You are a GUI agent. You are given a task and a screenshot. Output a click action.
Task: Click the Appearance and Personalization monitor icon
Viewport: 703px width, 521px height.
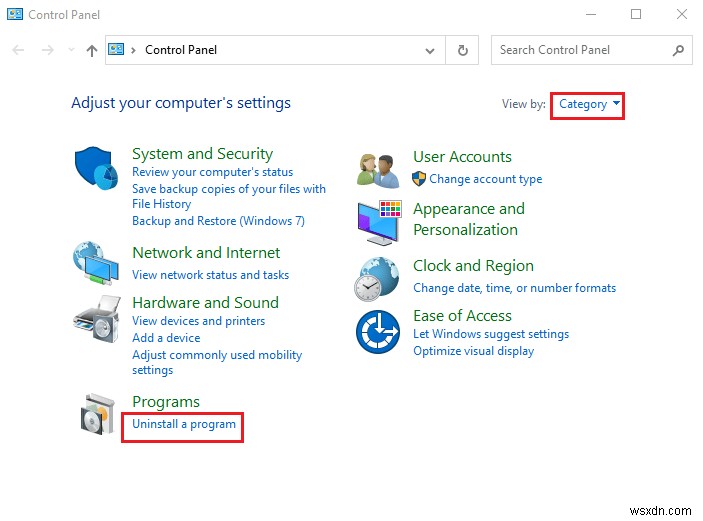point(378,220)
